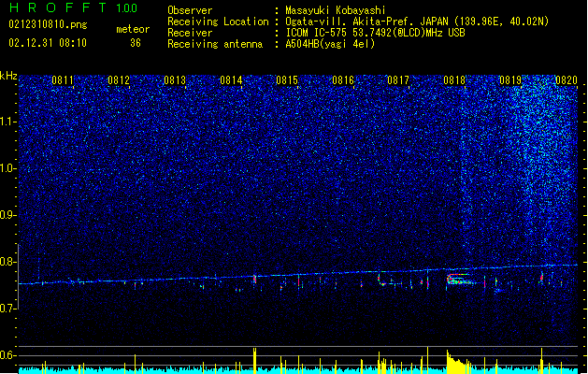Click the 0820 time marker
Image resolution: width=588 pixels, height=374 pixels.
pos(566,80)
